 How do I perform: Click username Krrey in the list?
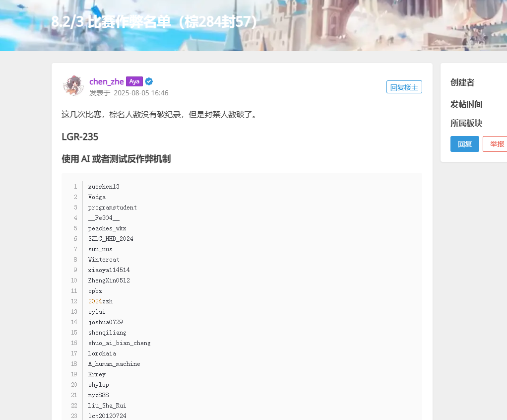click(97, 374)
